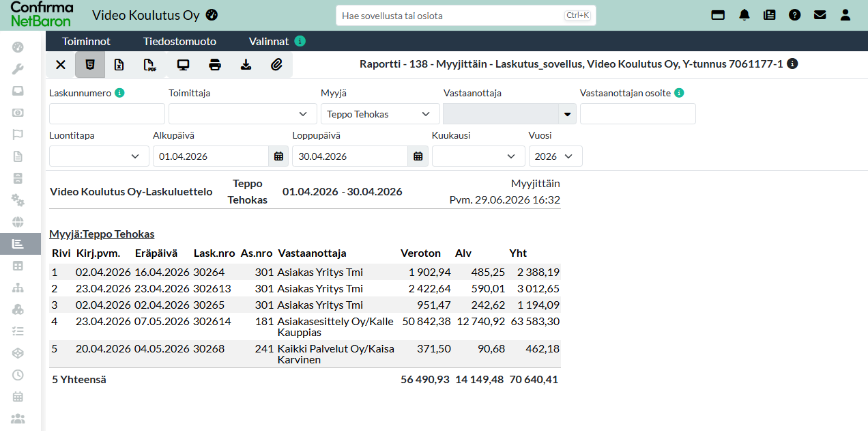
Task: Expand the Myyjä dropdown showing Teppo Tehokas
Action: (380, 114)
